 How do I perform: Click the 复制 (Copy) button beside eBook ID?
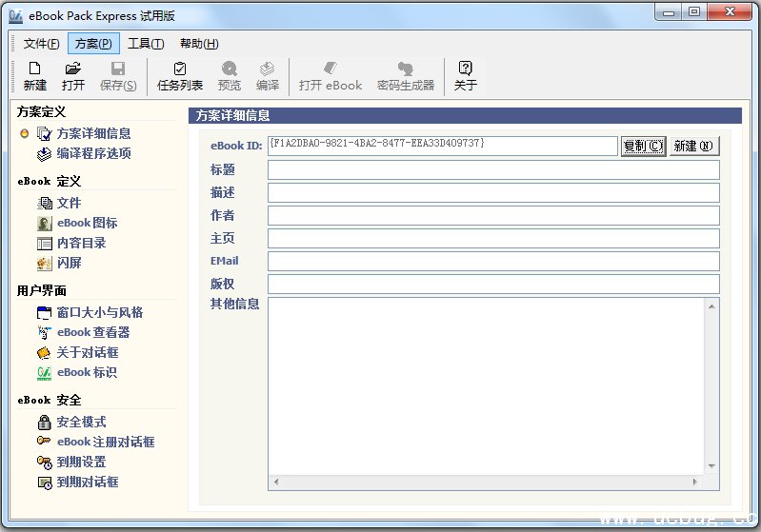(x=643, y=146)
